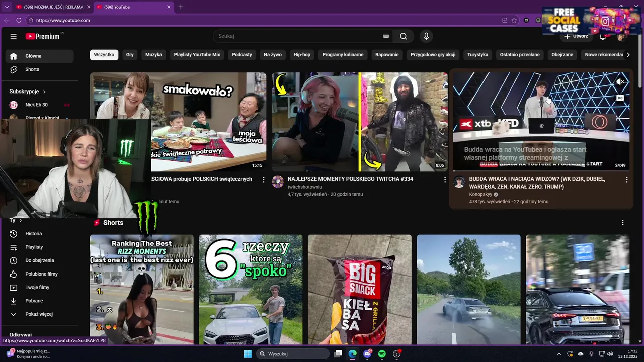The height and width of the screenshot is (362, 644).
Task: Open Shorts section three-dot menu
Action: tap(622, 223)
